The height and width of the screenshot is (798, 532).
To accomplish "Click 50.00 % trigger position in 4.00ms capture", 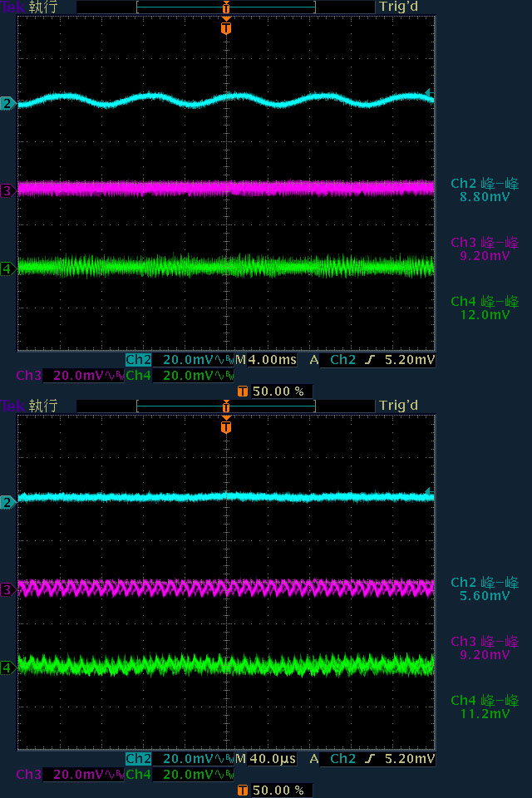I will (278, 392).
